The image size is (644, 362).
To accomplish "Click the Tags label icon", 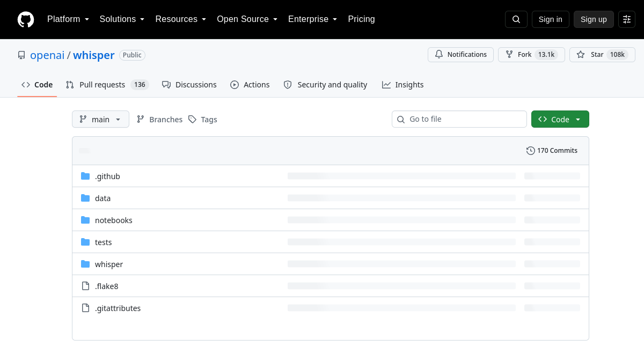I will [192, 120].
